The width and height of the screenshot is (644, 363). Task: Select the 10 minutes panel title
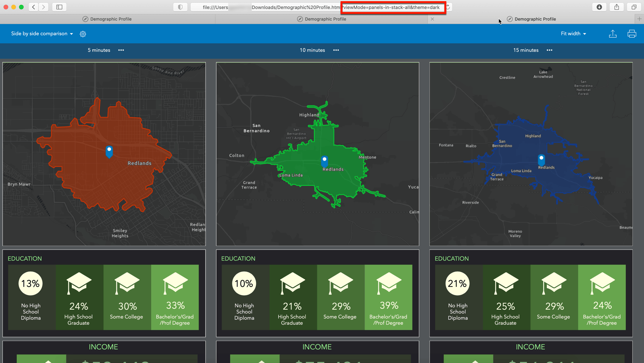(x=312, y=50)
